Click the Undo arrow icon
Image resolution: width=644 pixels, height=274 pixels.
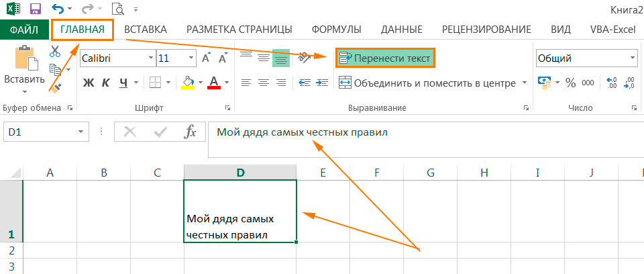coord(57,9)
